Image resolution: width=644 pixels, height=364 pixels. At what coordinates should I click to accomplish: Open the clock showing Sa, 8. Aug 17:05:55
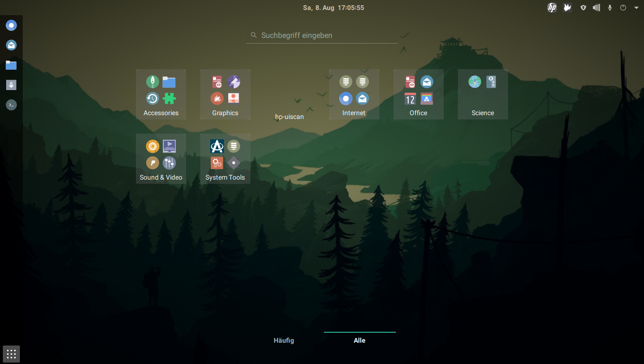[x=333, y=8]
